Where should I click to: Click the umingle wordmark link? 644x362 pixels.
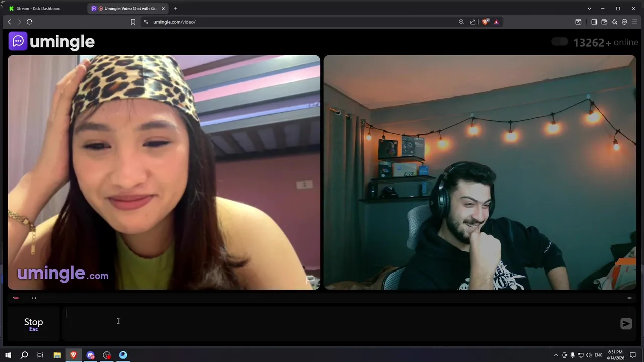click(62, 42)
